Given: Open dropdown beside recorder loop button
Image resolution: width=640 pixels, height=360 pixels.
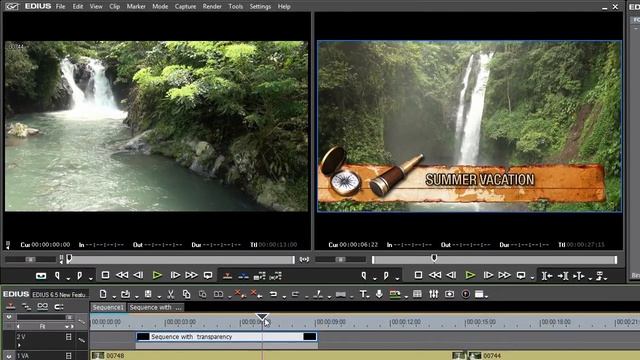Looking at the screenshot, I should click(532, 278).
